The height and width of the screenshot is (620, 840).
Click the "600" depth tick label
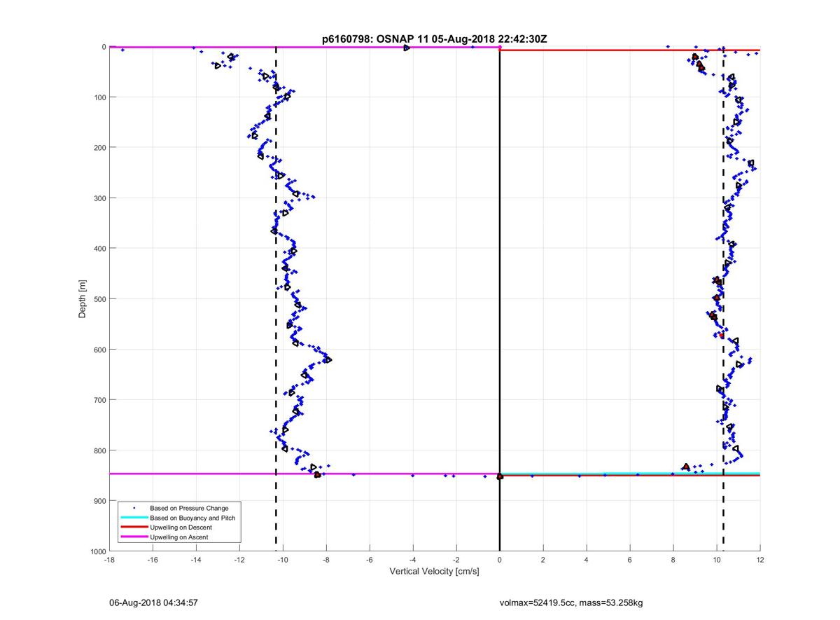point(99,350)
